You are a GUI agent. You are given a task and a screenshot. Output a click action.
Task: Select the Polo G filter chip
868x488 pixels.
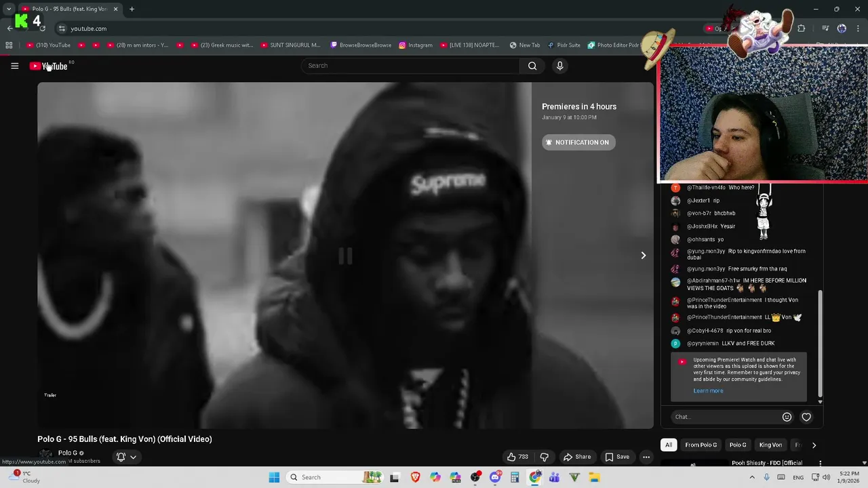[738, 445]
